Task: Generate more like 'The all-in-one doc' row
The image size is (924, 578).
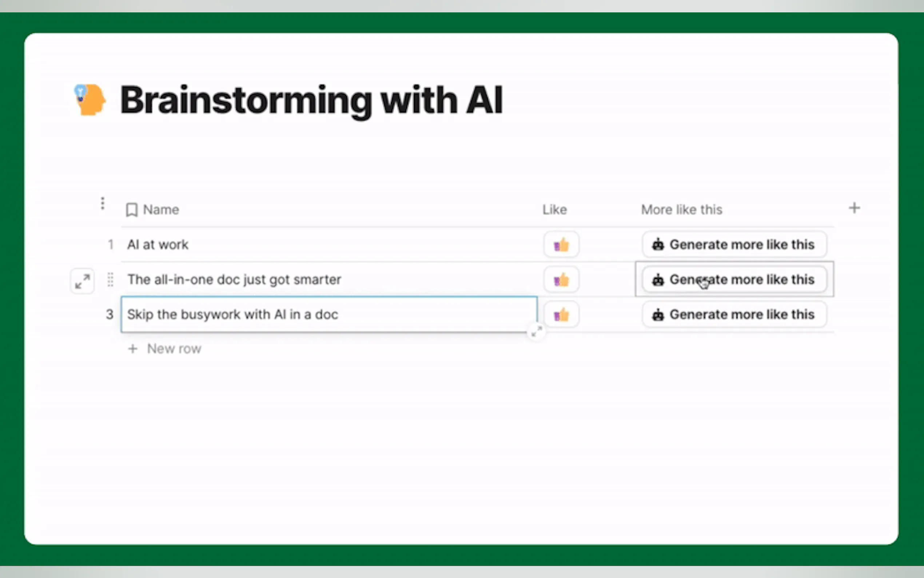Action: [734, 280]
